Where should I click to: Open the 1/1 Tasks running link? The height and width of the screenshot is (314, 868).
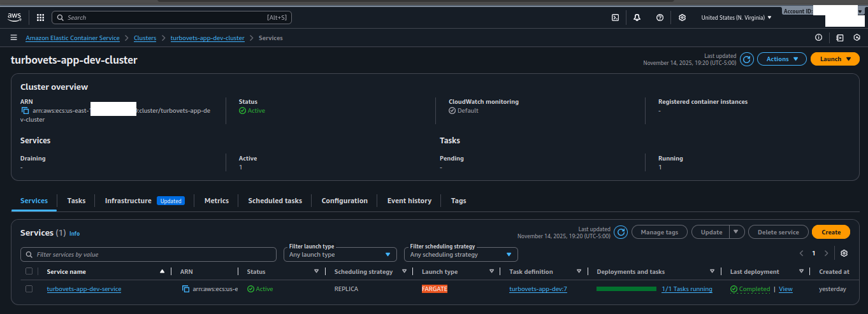click(x=687, y=289)
